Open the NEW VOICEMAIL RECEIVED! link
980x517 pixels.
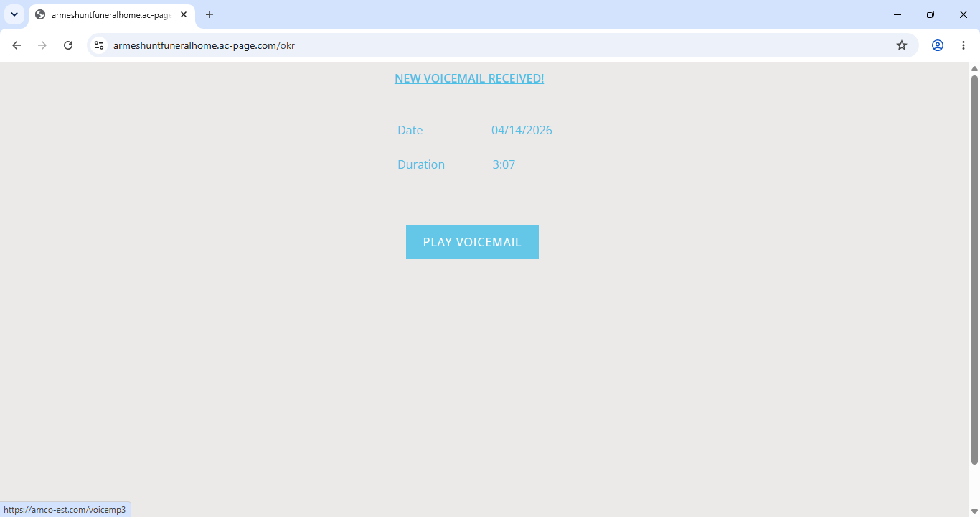pos(469,78)
